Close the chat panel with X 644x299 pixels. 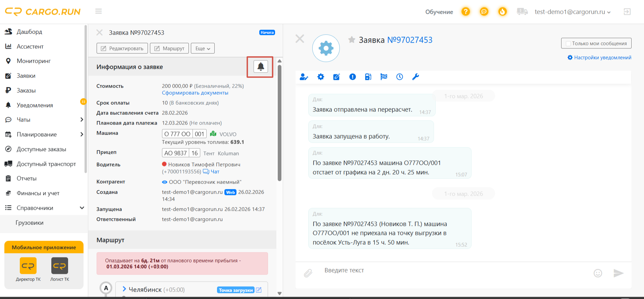click(300, 39)
